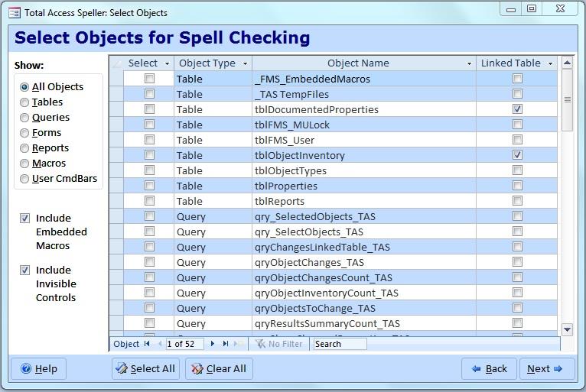
Task: Check Linked Table box for tblFMS_User
Action: (518, 140)
